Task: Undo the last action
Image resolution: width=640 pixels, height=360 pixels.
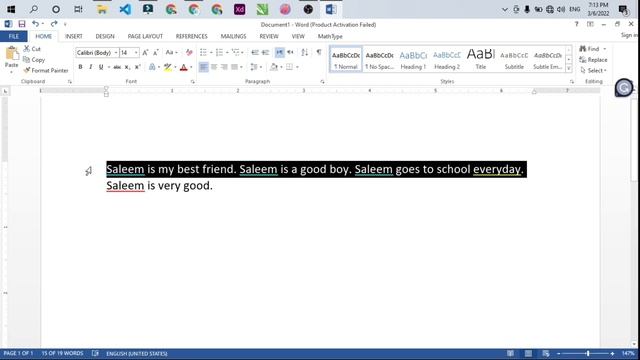Action: [x=36, y=24]
